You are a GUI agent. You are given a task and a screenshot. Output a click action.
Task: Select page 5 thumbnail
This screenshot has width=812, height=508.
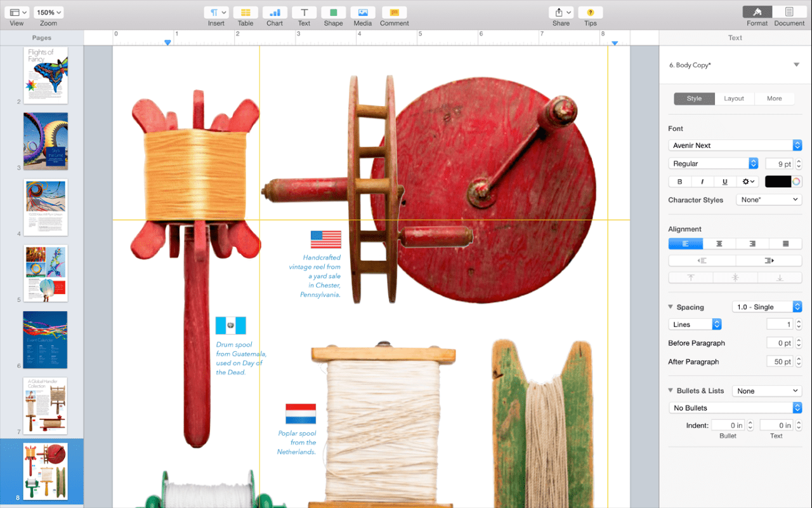(x=46, y=274)
